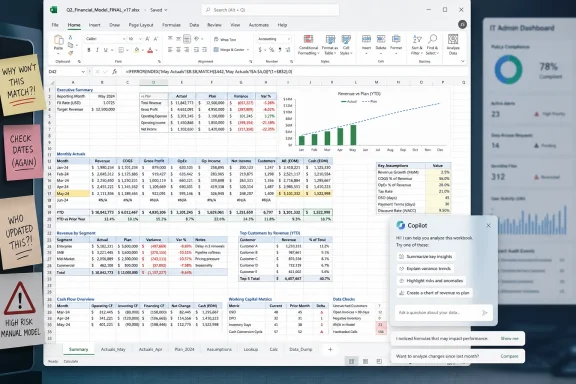
Task: Click the top Search box
Action: pos(270,10)
